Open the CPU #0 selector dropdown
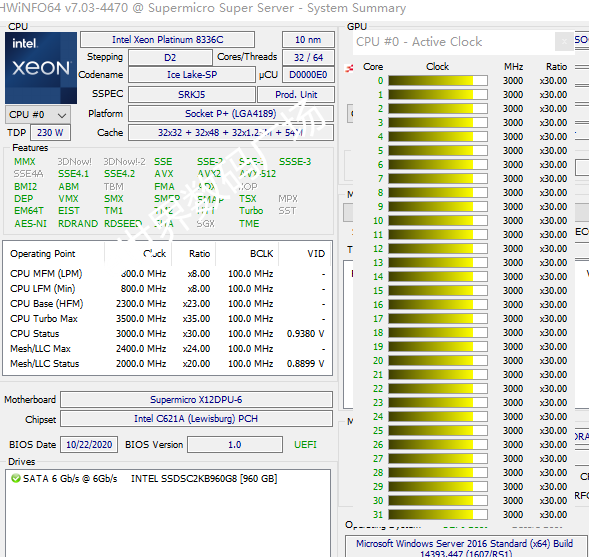The width and height of the screenshot is (589, 557). (38, 115)
